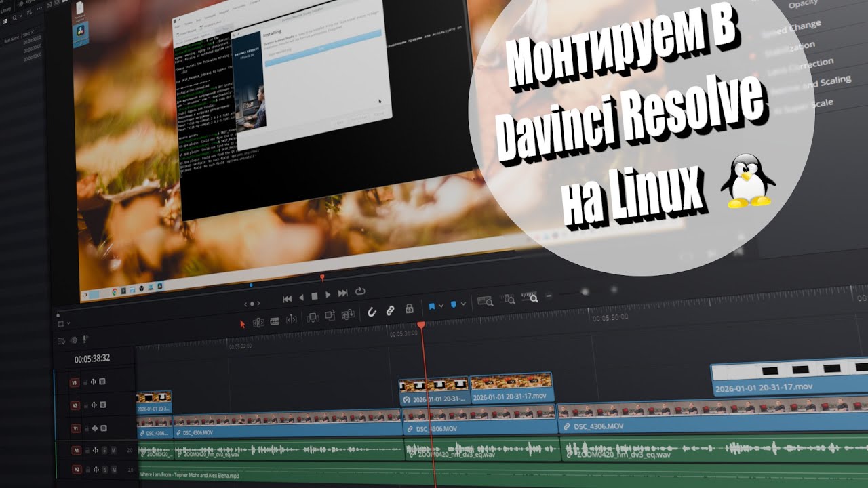
Task: Add a blue flag to clip
Action: pyautogui.click(x=432, y=306)
